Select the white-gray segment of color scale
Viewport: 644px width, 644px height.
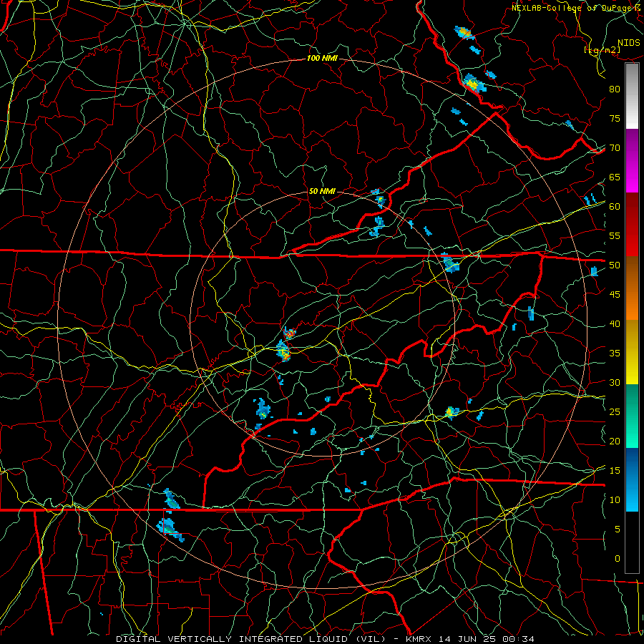(632, 96)
